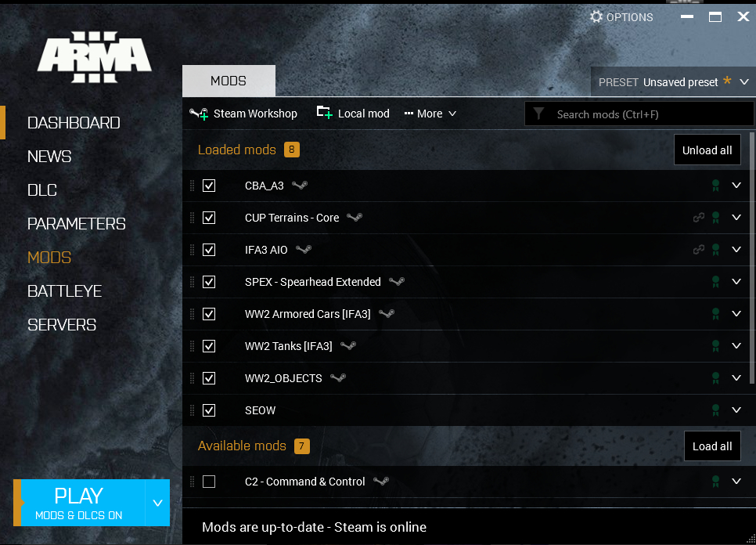Viewport: 756px width, 545px height.
Task: Go to the Dashboard section
Action: coord(74,123)
